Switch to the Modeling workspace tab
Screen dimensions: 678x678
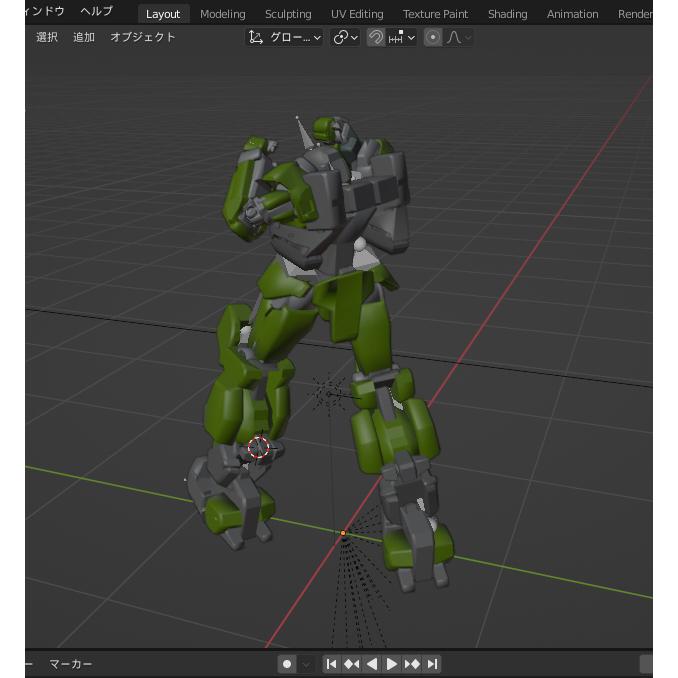[x=223, y=14]
